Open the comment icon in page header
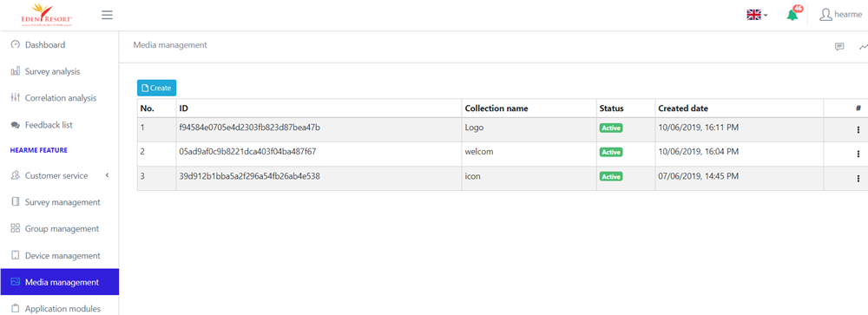Viewport: 868px width, 315px height. (839, 47)
